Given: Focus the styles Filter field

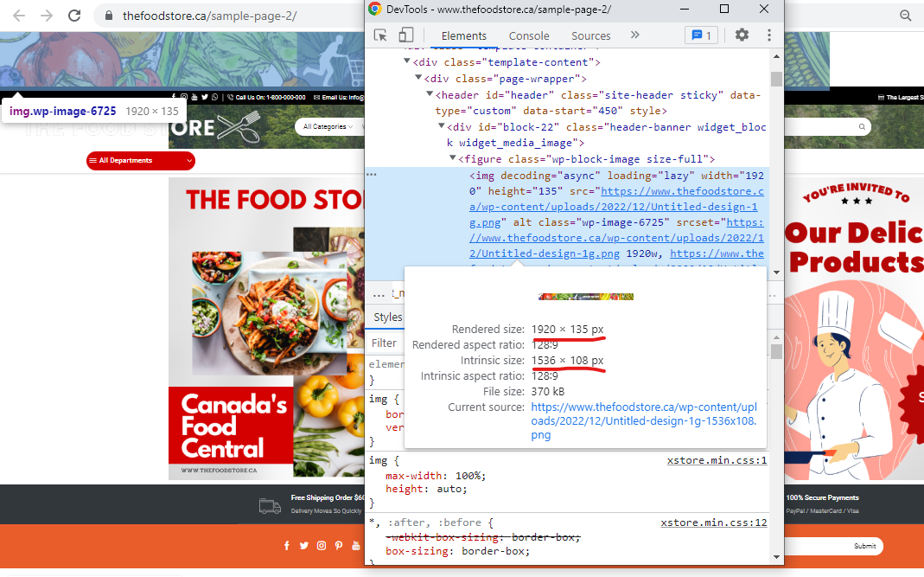Looking at the screenshot, I should tap(386, 343).
